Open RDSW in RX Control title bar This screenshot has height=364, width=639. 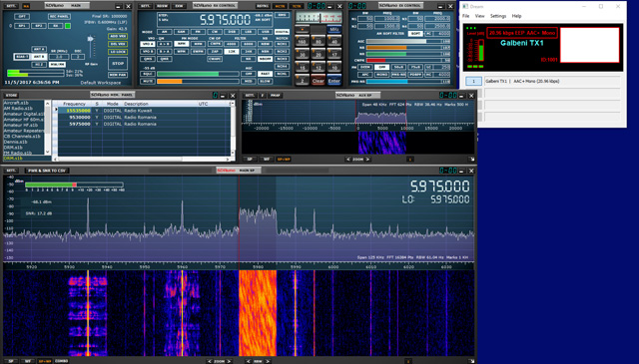point(162,6)
